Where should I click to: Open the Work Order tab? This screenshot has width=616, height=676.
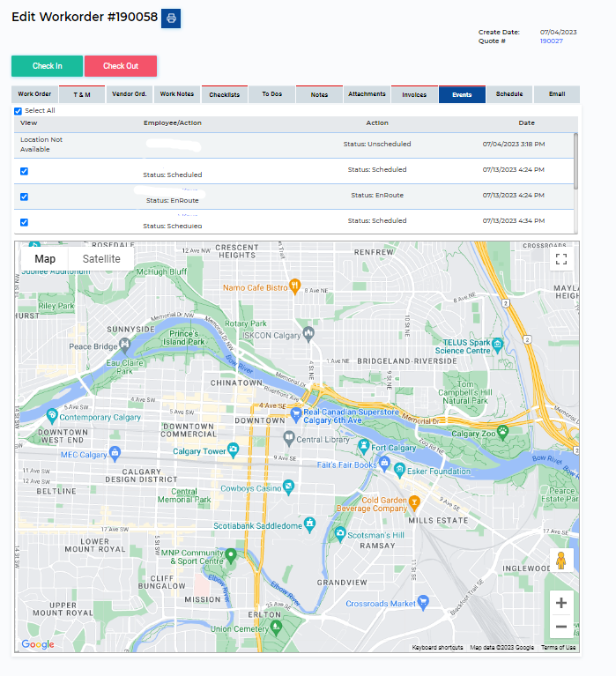coord(34,94)
